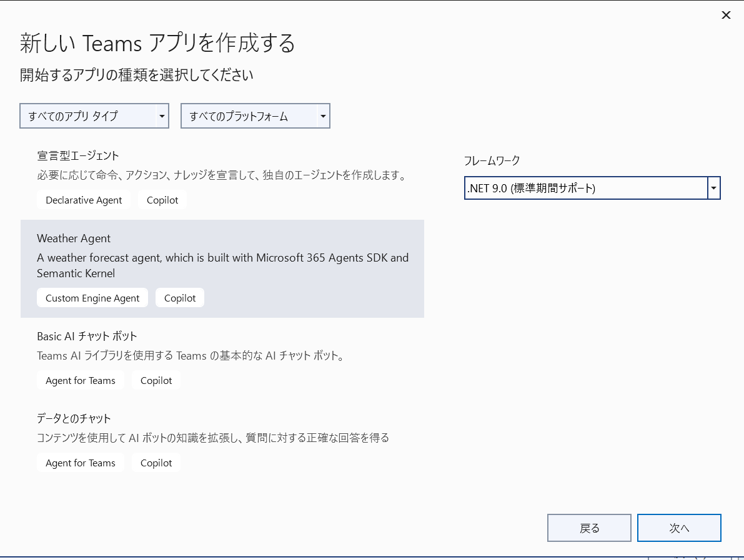Click Copilot tag under データとのチャット
This screenshot has width=744, height=560.
(x=156, y=463)
